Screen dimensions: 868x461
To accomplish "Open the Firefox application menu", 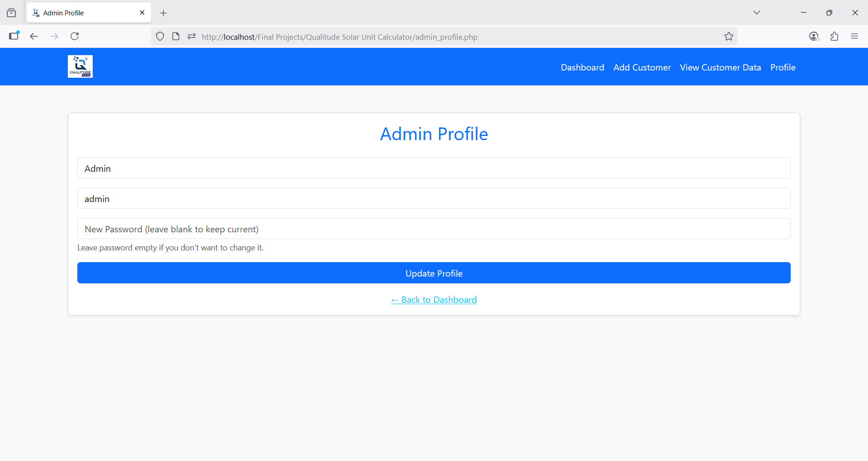I will point(854,37).
